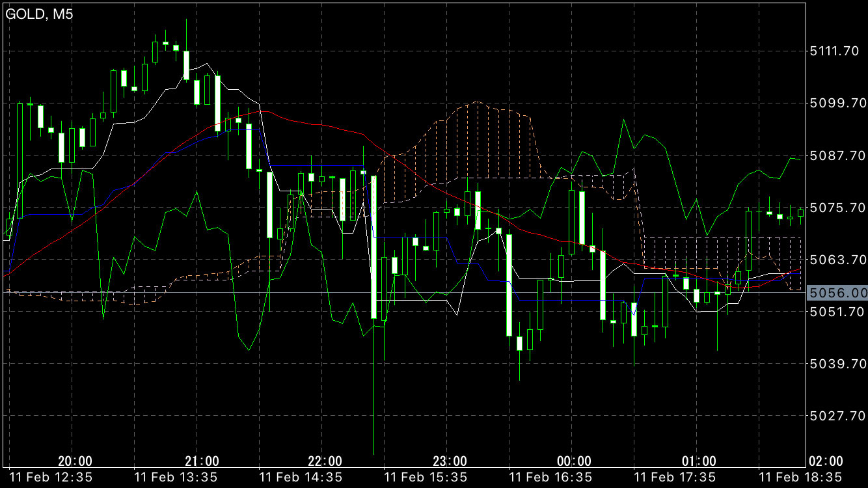Select the 23:00 time marker
The width and height of the screenshot is (868, 488).
[x=450, y=461]
